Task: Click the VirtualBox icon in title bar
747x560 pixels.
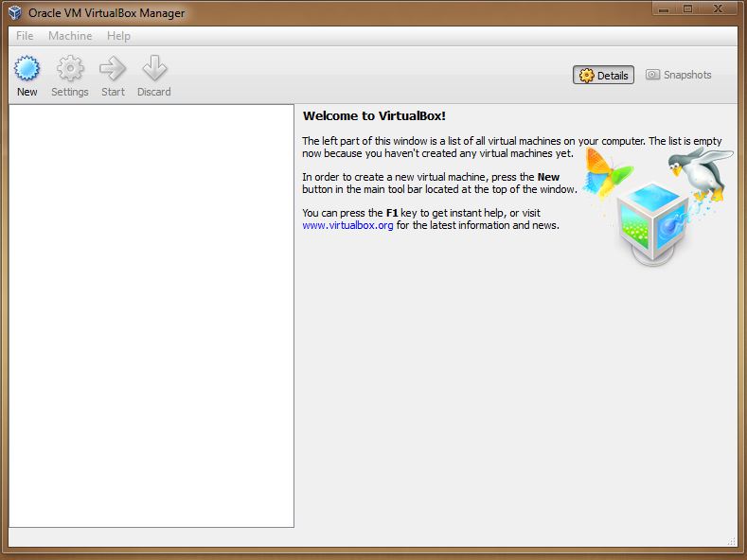Action: [x=15, y=13]
